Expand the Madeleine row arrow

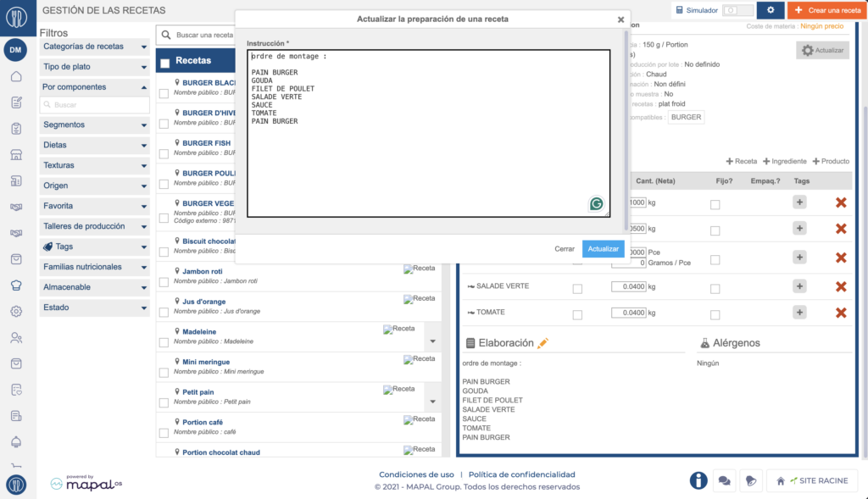coord(433,341)
